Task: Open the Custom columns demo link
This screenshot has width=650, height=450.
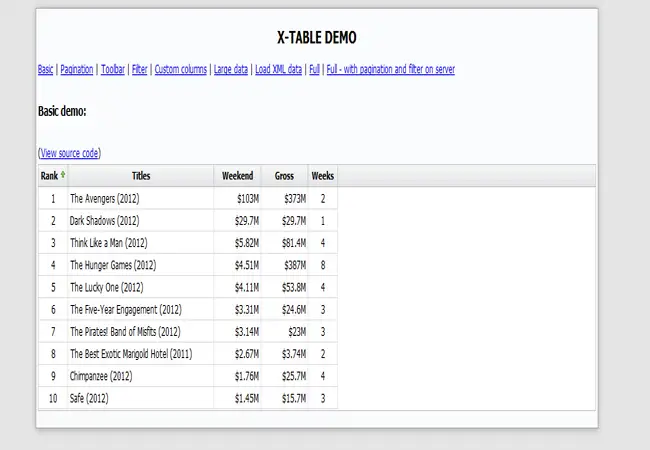Action: tap(181, 69)
